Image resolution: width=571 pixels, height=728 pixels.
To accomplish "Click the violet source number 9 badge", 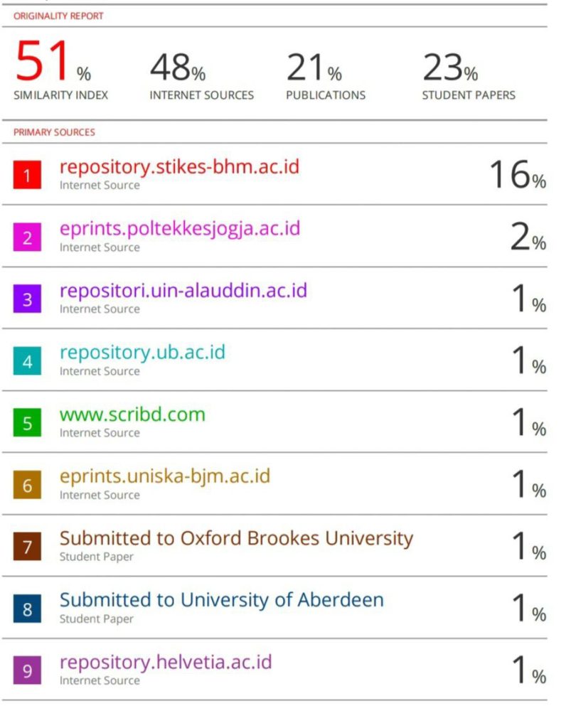I will (x=27, y=670).
